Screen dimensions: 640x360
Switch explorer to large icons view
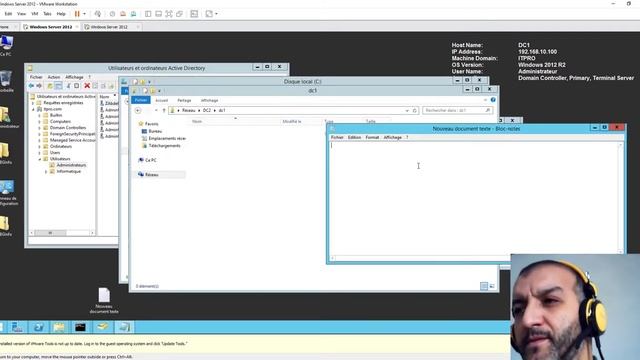[x=492, y=286]
